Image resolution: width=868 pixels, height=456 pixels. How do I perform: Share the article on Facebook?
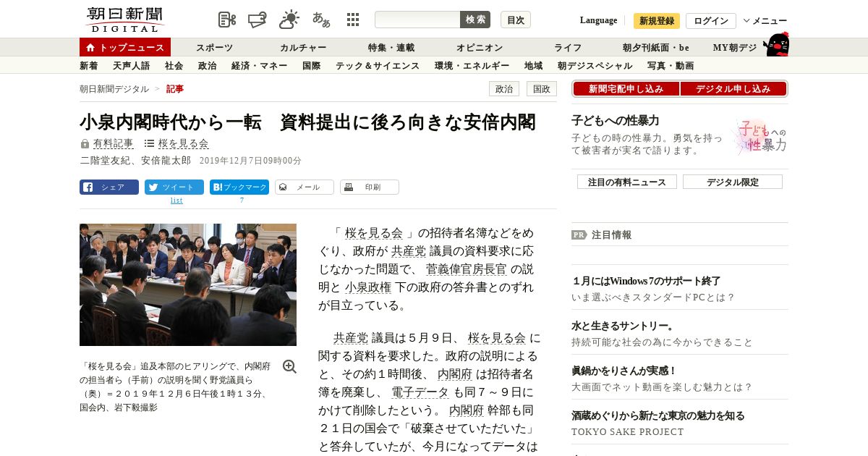pos(109,187)
